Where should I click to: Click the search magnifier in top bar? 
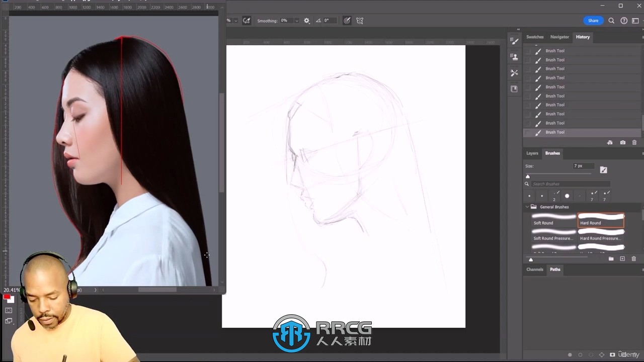click(x=611, y=21)
